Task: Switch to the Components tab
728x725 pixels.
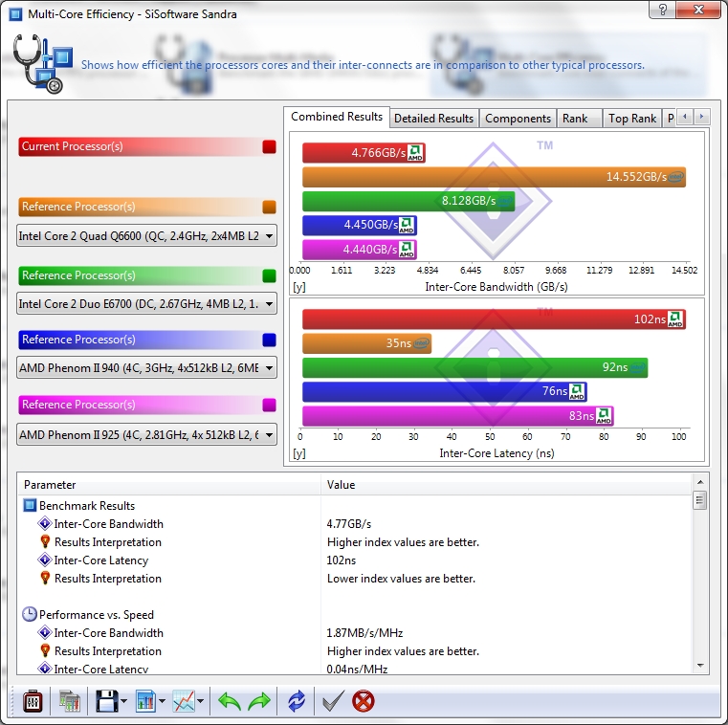Action: pos(518,119)
